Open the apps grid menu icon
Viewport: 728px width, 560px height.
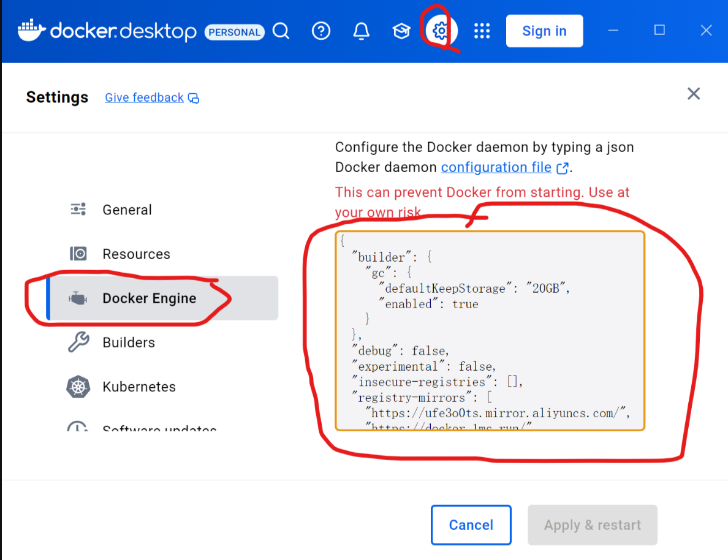point(482,31)
